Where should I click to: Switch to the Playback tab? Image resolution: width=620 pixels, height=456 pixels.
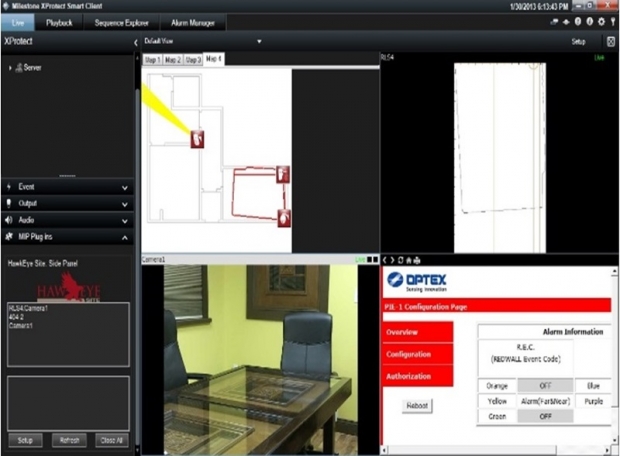(x=59, y=23)
